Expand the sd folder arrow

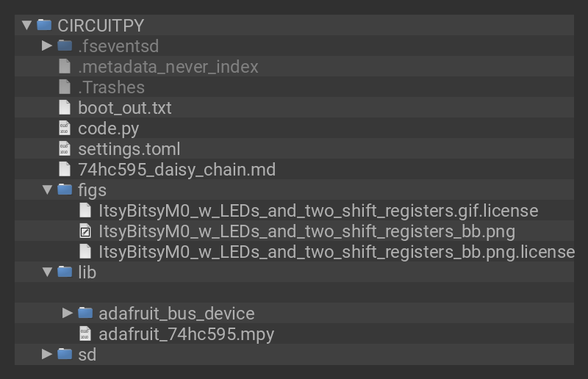pos(48,355)
